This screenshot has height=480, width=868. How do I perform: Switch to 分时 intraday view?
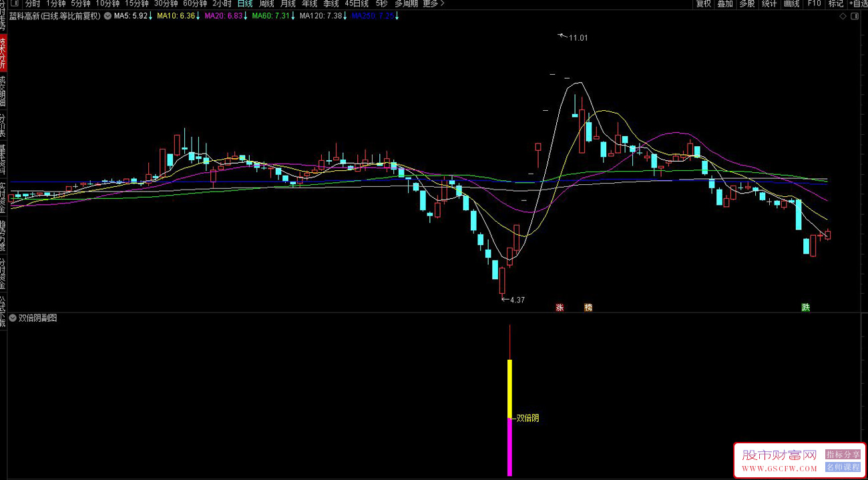tap(33, 3)
